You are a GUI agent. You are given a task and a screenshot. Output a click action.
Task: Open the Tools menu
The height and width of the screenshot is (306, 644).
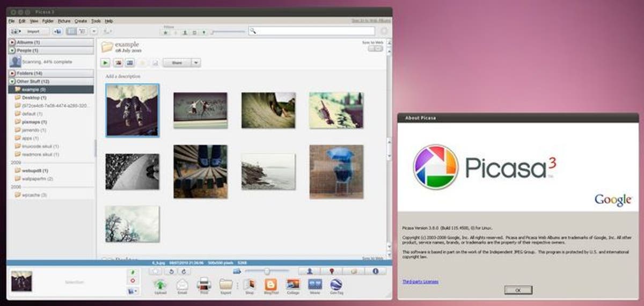pos(96,21)
